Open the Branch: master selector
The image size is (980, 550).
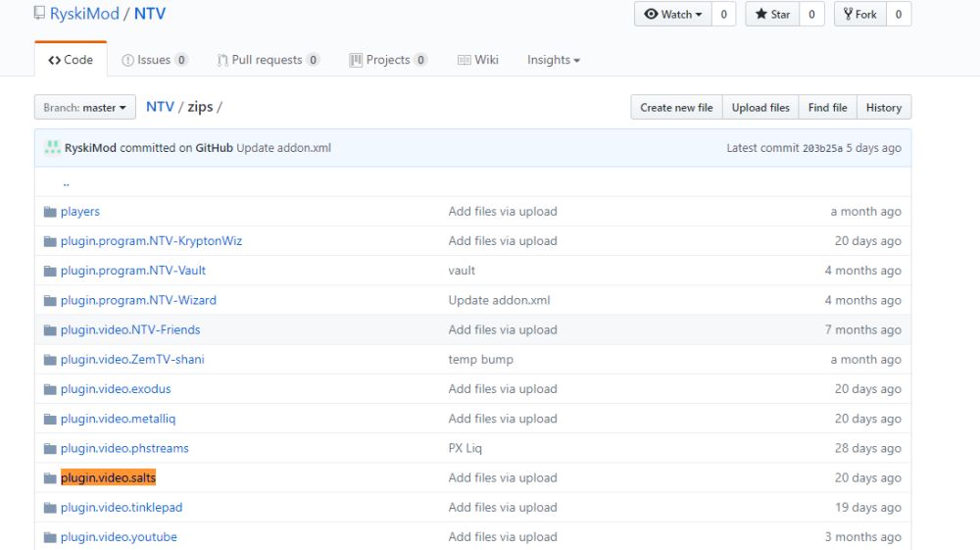coord(84,108)
